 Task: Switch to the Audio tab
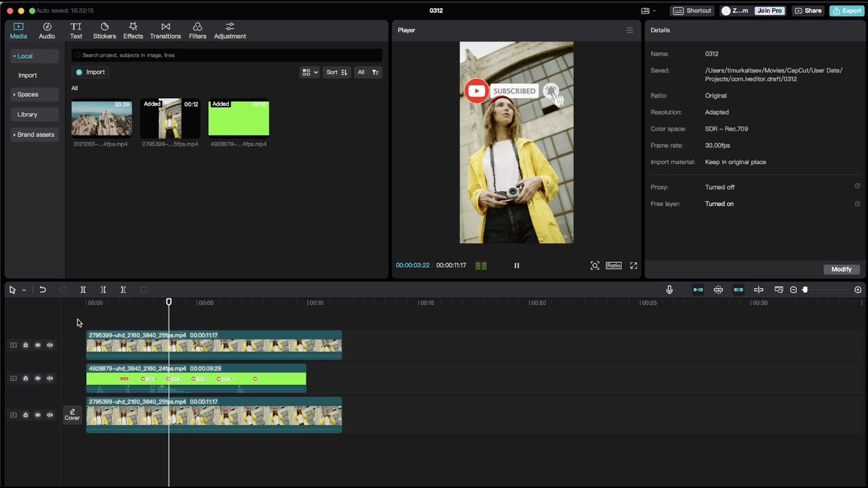point(47,30)
